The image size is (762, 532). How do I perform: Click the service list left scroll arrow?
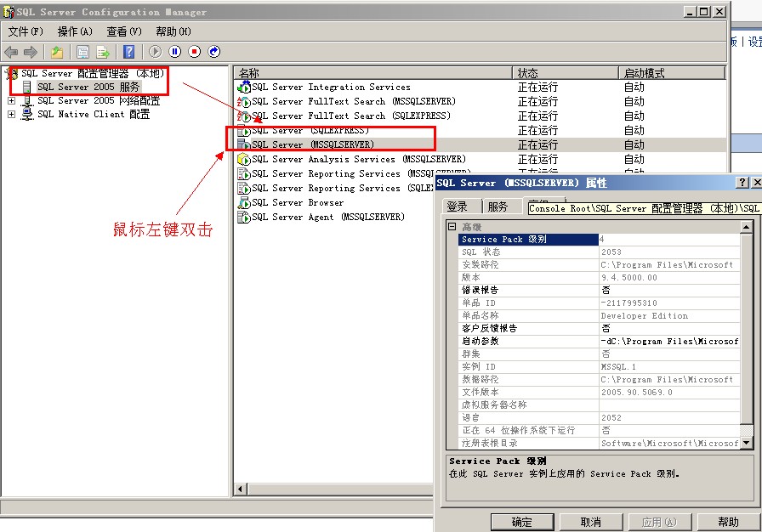coord(240,489)
